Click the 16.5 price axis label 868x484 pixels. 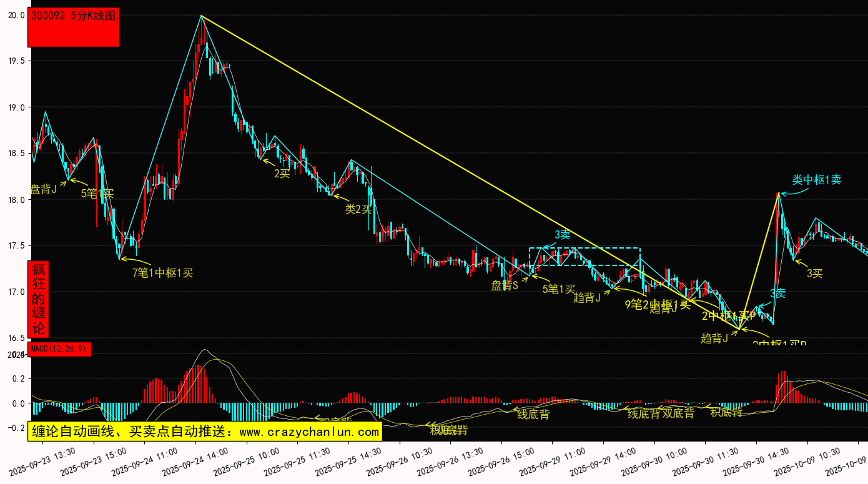tap(16, 338)
